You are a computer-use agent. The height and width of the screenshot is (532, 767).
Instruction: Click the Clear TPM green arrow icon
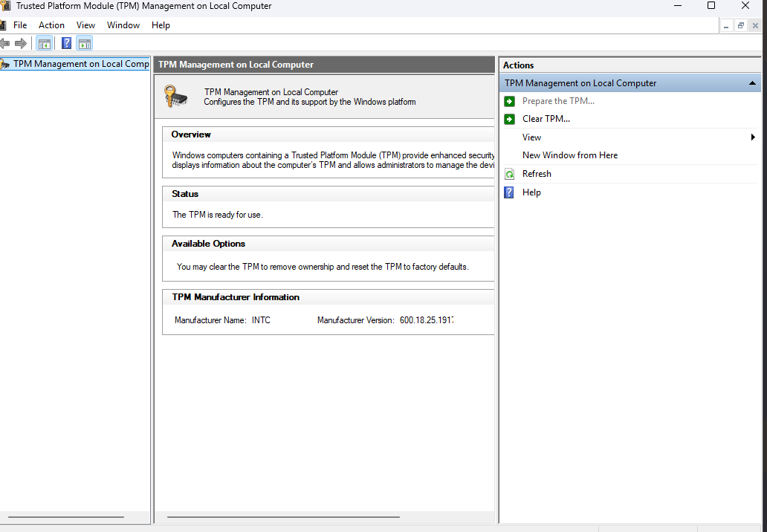point(509,119)
